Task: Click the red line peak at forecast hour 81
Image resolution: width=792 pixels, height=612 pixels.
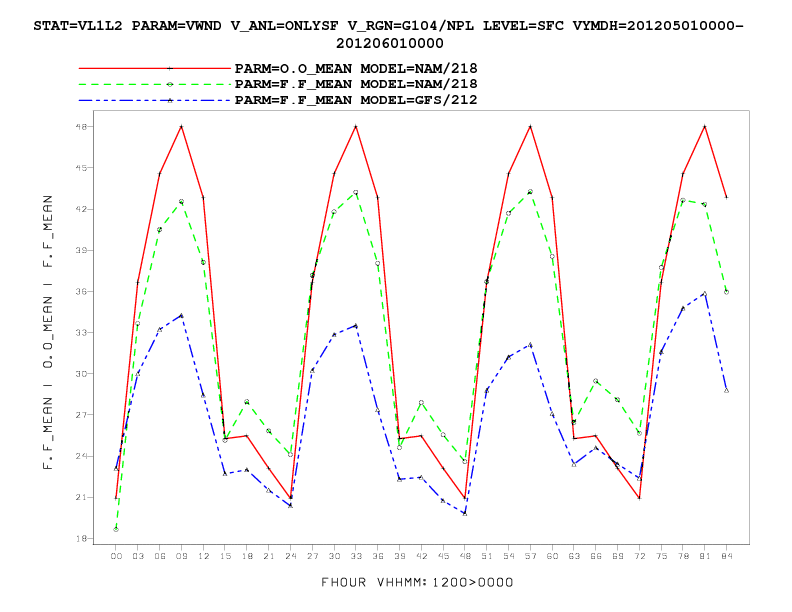Action: pyautogui.click(x=705, y=126)
